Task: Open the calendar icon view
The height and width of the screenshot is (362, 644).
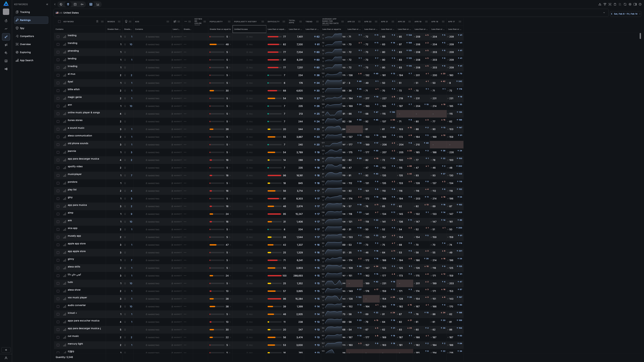Action: point(75,4)
